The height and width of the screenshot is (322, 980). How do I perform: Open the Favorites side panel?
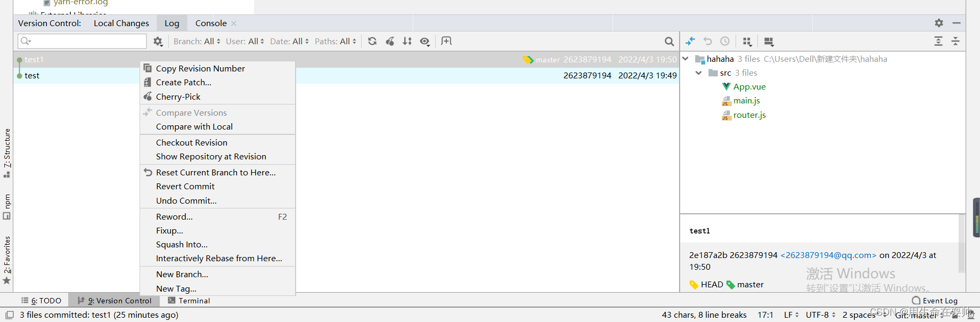coord(7,260)
